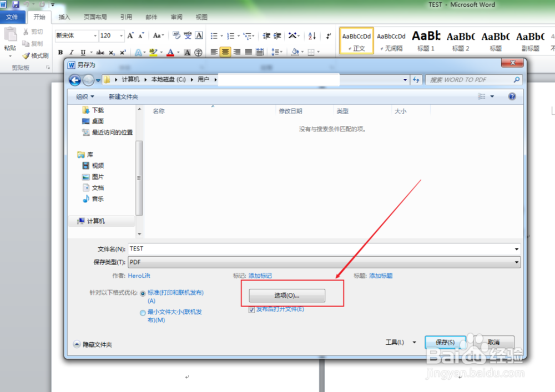Click the Shrink Font icon
The height and width of the screenshot is (392, 555).
tap(141, 35)
